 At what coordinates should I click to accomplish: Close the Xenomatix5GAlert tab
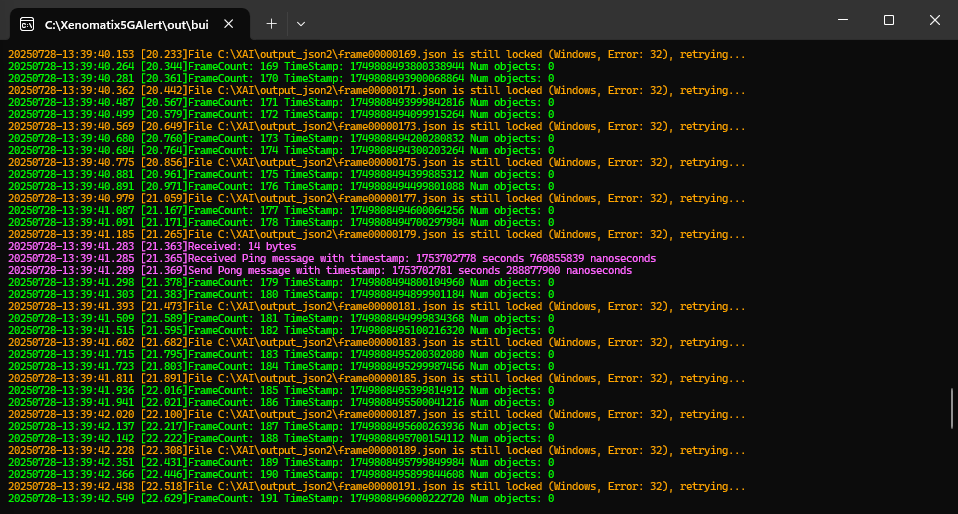233,23
